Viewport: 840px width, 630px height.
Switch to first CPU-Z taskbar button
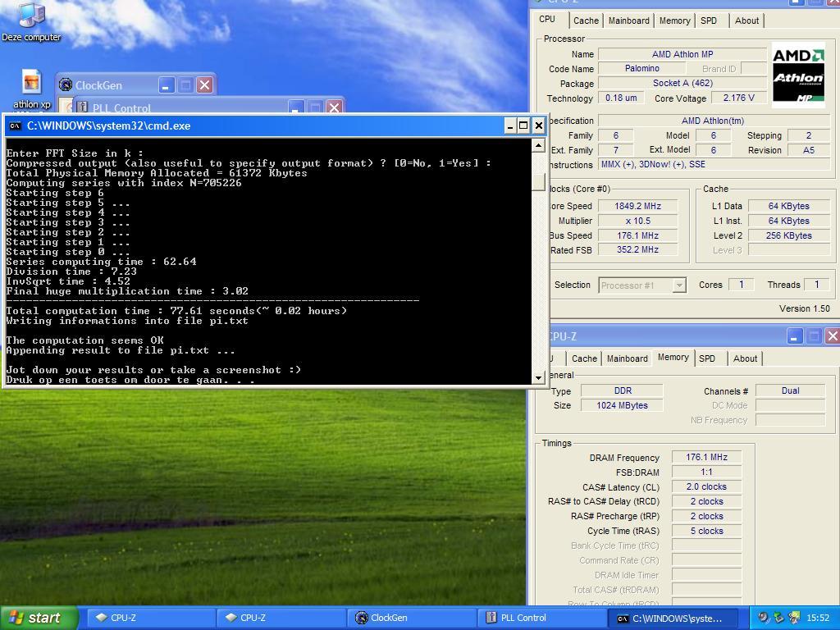[x=151, y=618]
